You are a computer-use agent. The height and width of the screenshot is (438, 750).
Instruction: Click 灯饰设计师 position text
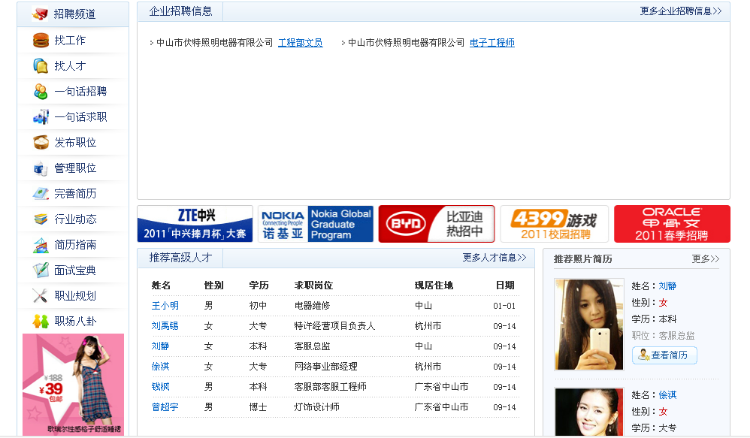(x=317, y=407)
